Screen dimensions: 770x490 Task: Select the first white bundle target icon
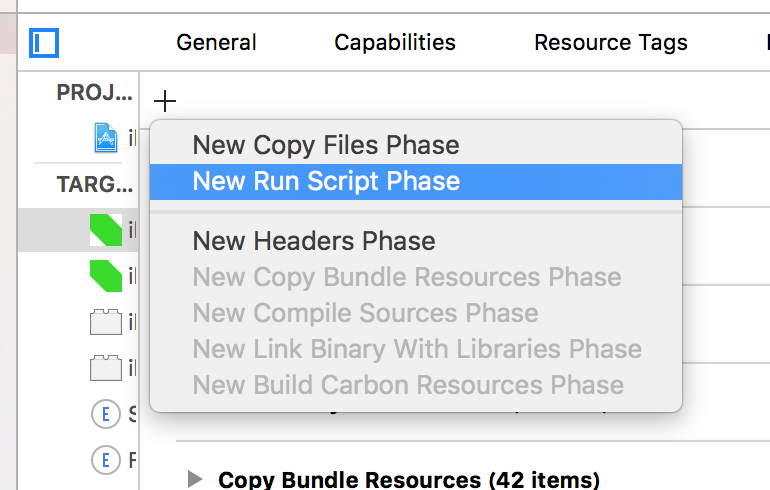106,322
